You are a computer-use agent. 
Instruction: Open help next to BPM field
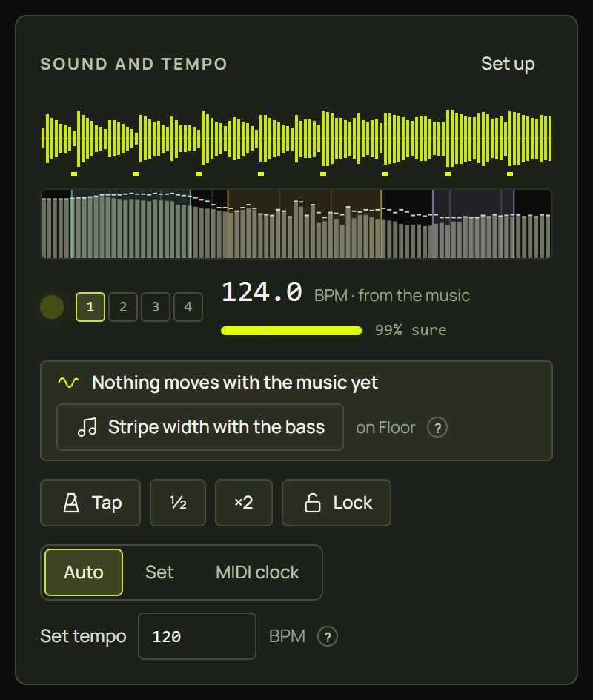[x=328, y=637]
